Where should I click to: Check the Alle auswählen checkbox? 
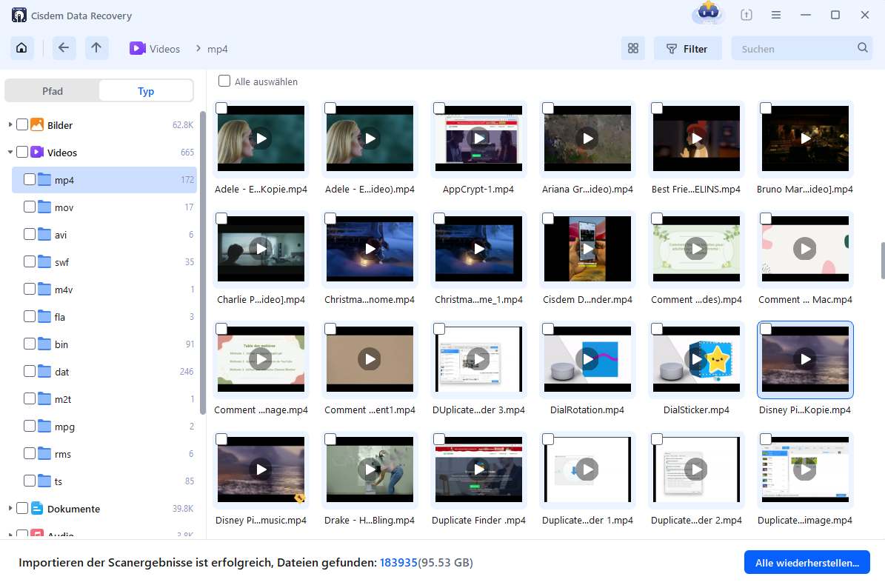click(224, 81)
